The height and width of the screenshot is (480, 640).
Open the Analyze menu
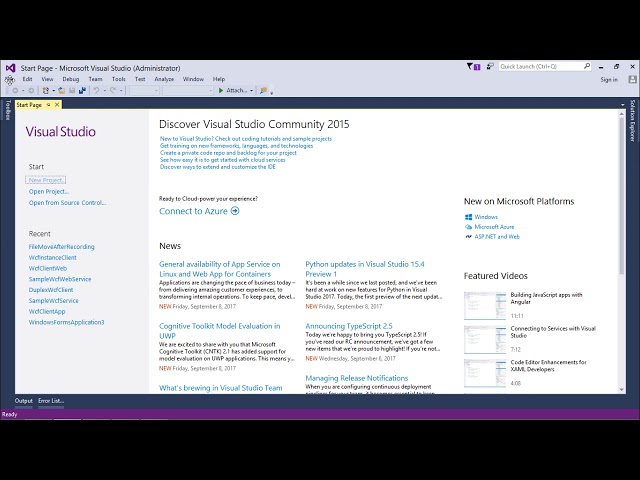(164, 79)
